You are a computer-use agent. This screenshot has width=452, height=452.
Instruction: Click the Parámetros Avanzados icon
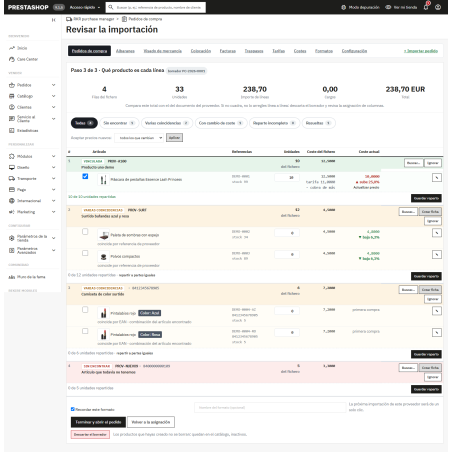pos(12,250)
